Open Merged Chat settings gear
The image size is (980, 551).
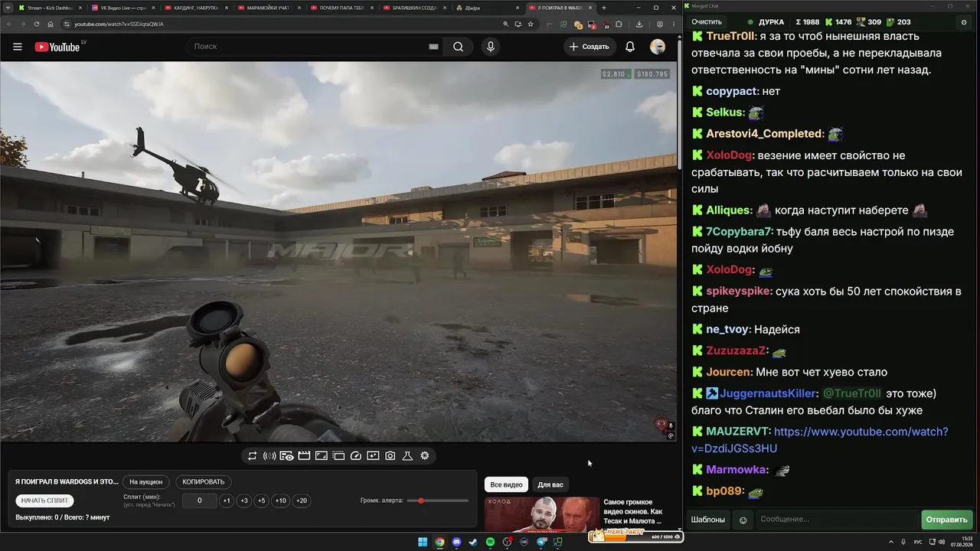[964, 22]
